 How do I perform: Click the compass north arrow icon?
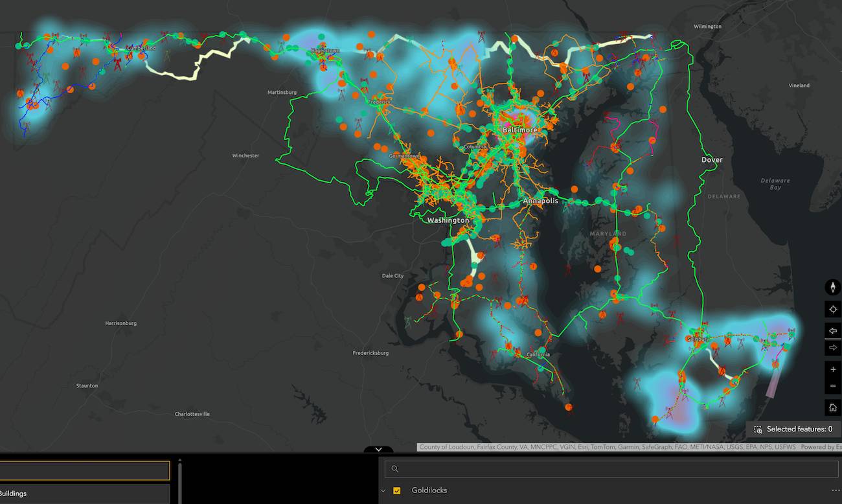tap(832, 287)
